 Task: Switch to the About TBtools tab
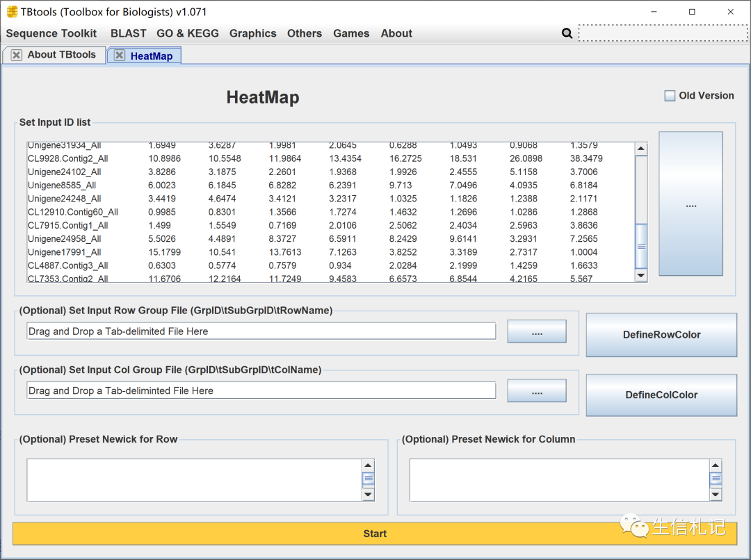(x=62, y=55)
